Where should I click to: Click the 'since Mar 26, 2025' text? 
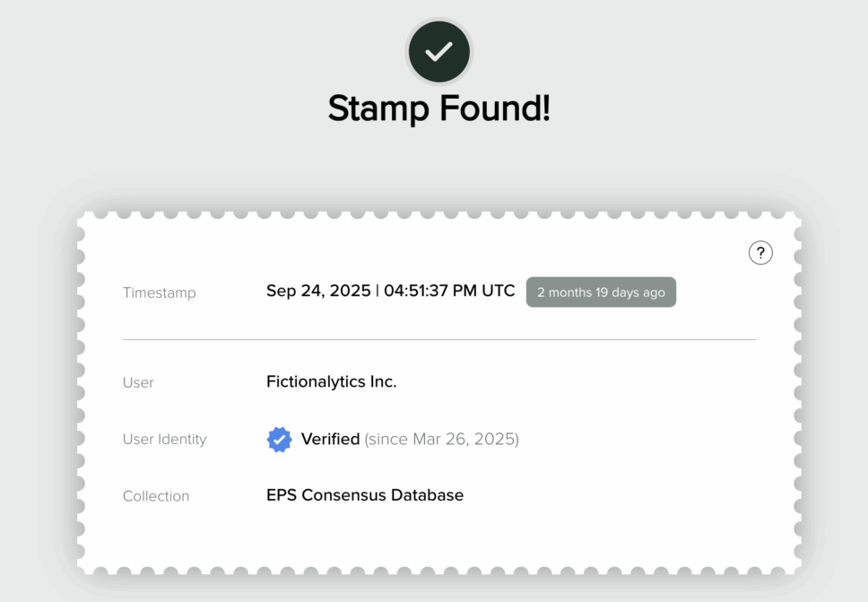pos(441,440)
